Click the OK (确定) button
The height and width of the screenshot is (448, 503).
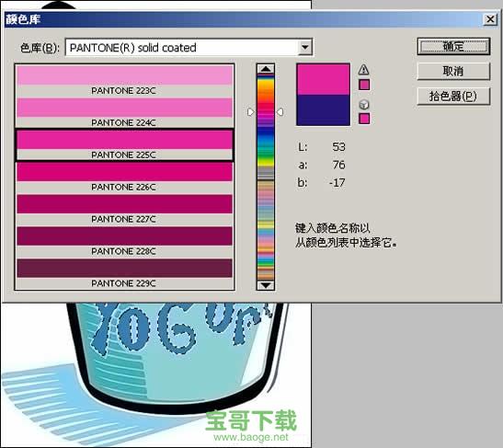click(x=453, y=47)
